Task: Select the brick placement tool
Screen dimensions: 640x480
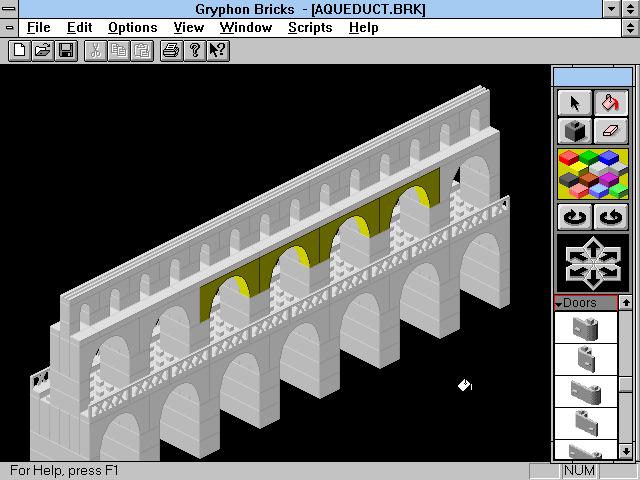Action: [x=575, y=131]
